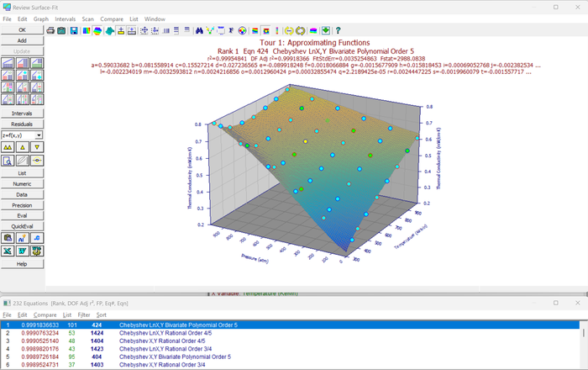This screenshot has height=370, width=588.
Task: Click the camera copy-graph toolbar icon
Action: pyautogui.click(x=61, y=31)
